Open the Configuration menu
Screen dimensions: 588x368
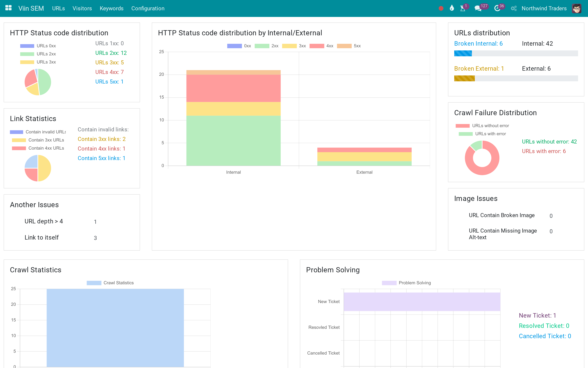[x=148, y=8]
